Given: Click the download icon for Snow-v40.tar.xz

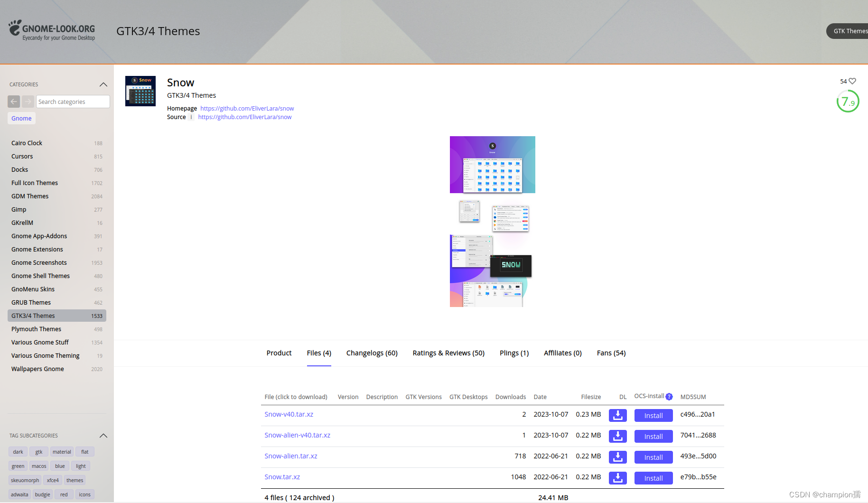Looking at the screenshot, I should click(x=617, y=415).
